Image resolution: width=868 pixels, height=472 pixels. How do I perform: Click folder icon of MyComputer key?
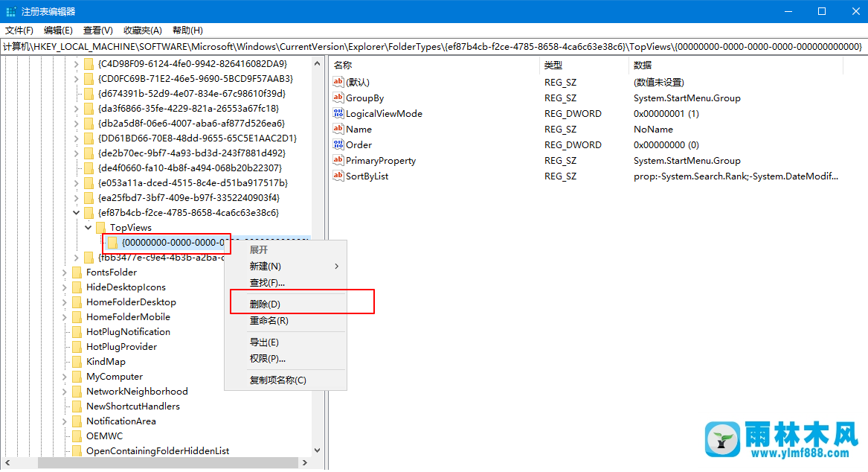pos(77,377)
